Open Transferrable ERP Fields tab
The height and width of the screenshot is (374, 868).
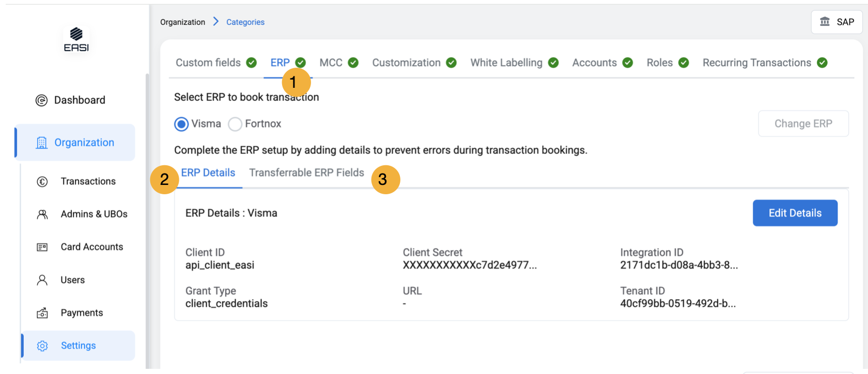[x=306, y=173]
